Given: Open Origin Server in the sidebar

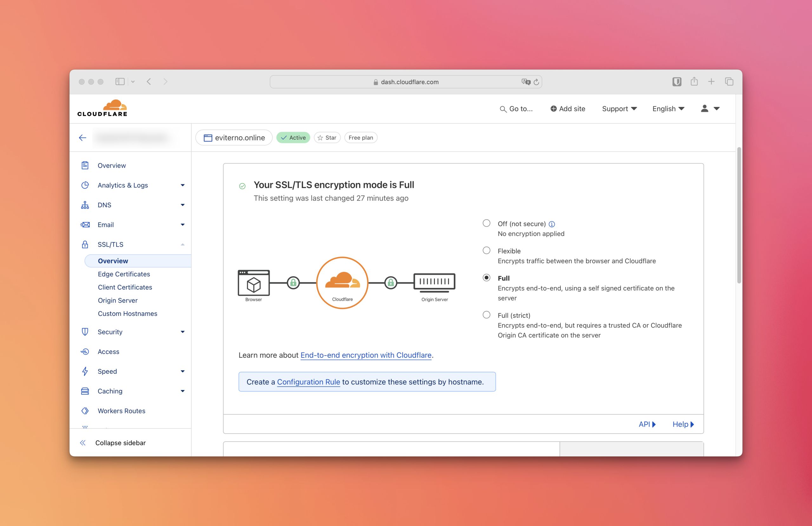Looking at the screenshot, I should pos(118,301).
